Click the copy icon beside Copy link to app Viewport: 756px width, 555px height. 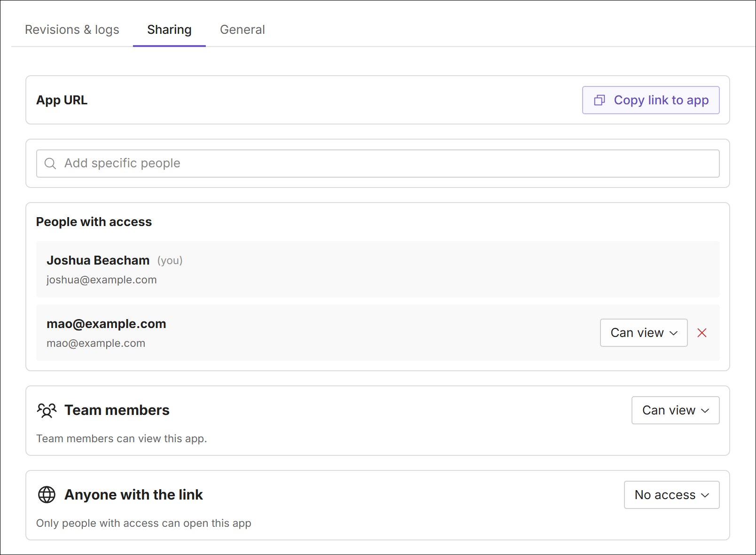(x=600, y=100)
